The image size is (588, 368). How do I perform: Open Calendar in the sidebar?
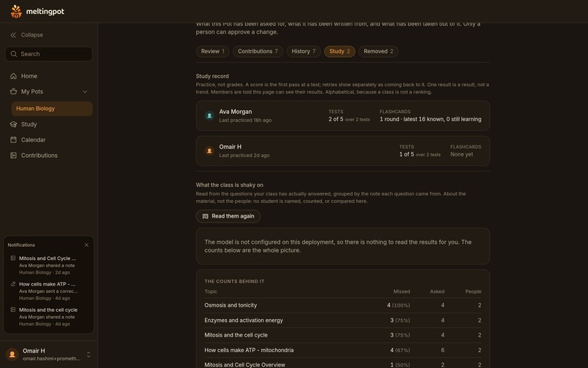tap(49, 139)
